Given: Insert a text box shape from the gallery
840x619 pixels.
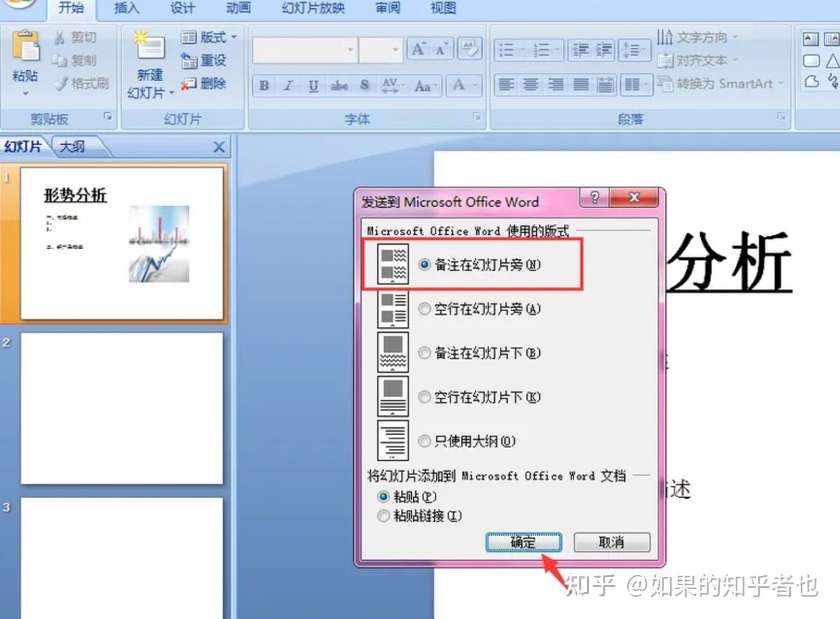Looking at the screenshot, I should [x=811, y=39].
